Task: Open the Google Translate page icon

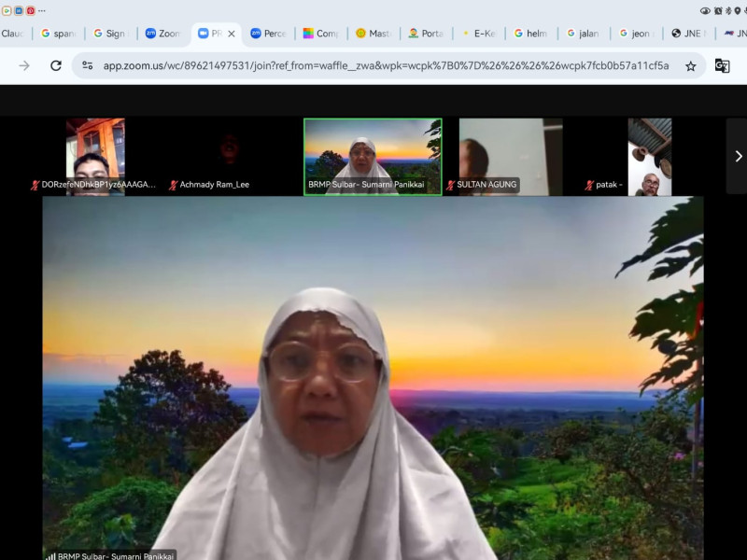Action: click(722, 65)
